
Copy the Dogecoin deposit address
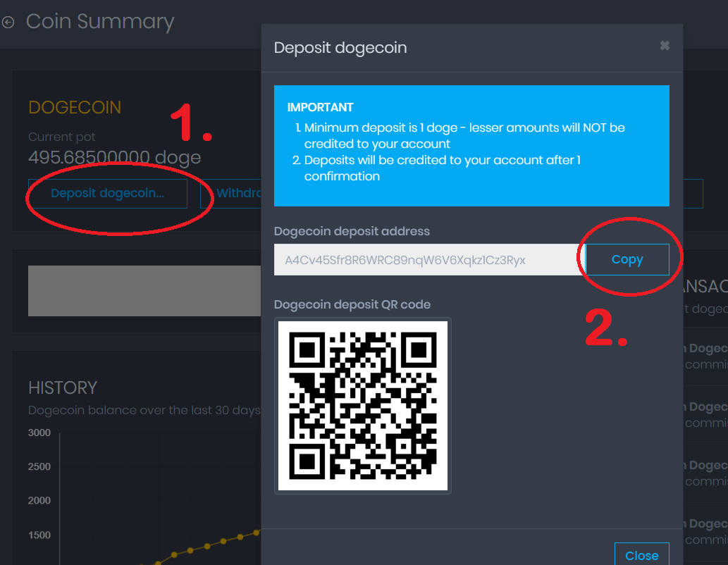pos(627,259)
